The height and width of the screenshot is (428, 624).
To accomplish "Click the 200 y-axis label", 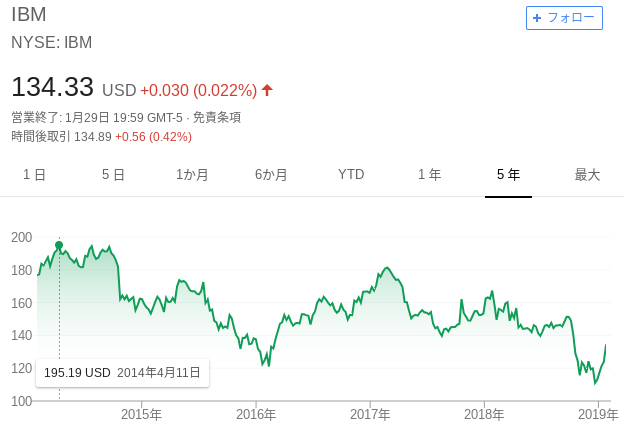I will point(21,237).
